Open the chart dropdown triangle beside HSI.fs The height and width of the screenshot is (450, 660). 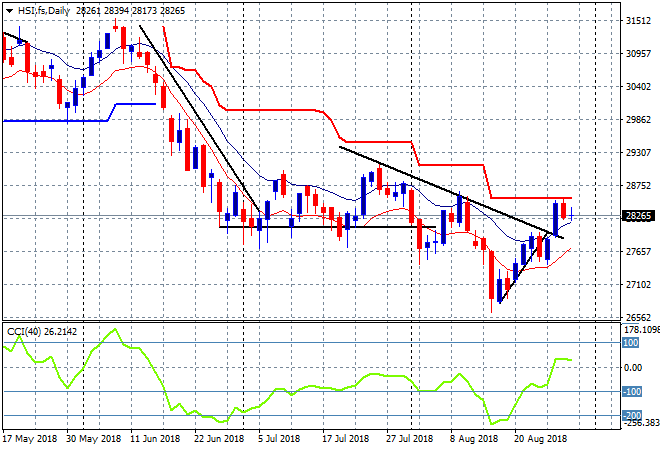pyautogui.click(x=9, y=11)
